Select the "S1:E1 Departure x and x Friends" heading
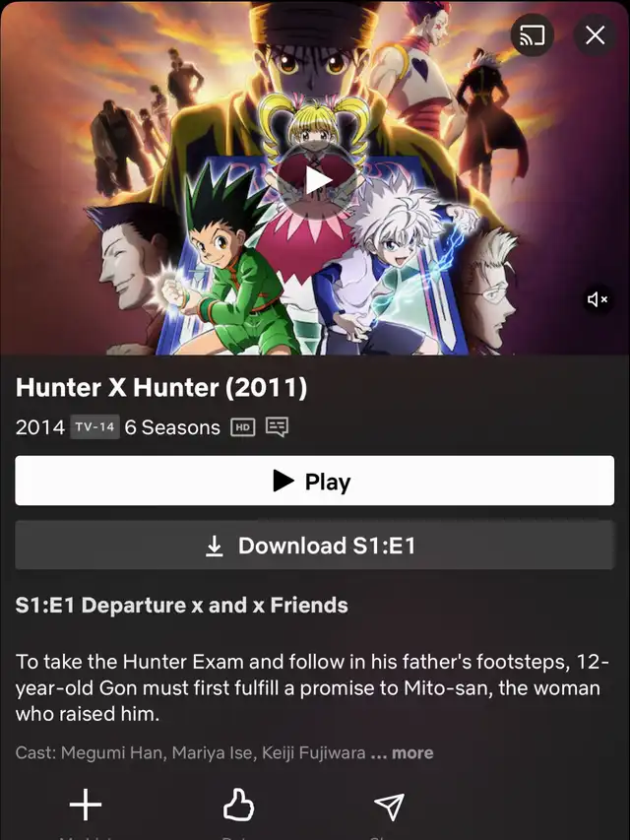630x840 pixels. pos(181,605)
